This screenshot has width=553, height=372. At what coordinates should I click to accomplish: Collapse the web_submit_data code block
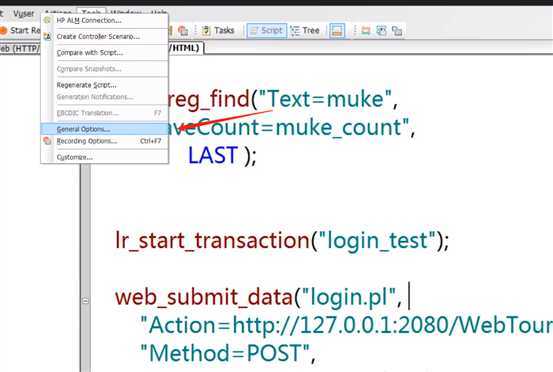pos(85,301)
